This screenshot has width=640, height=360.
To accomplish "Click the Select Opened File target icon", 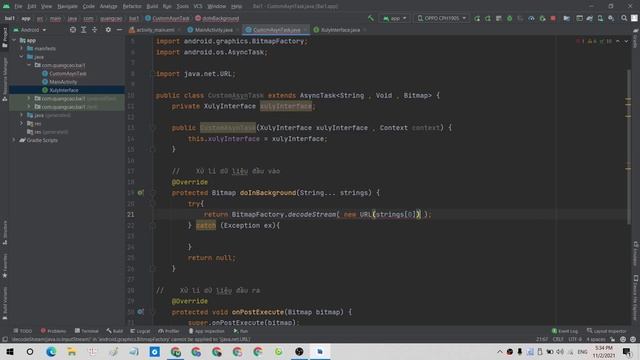I will coord(73,30).
